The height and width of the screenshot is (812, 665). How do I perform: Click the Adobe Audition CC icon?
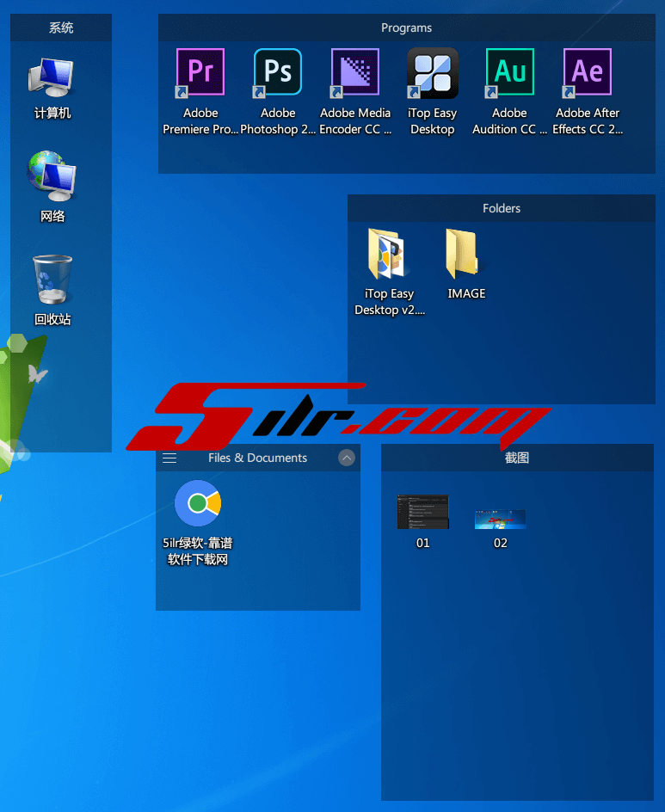[509, 73]
